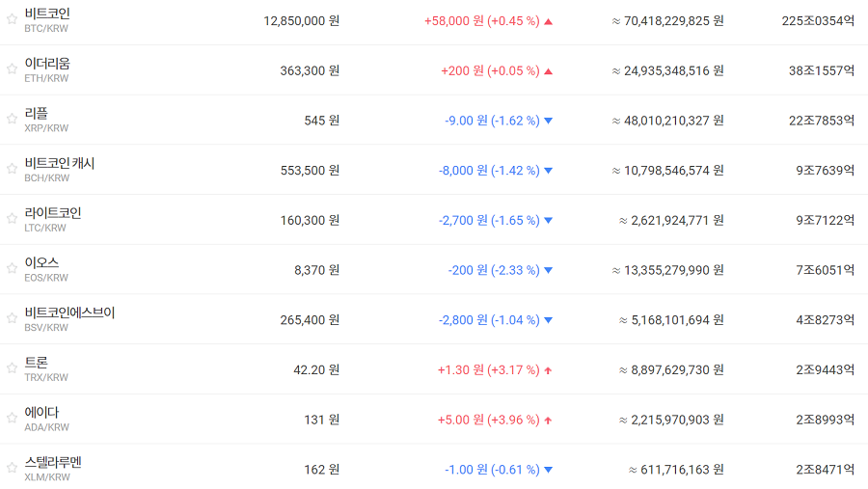Add Ripple XRP/KRW to favorites via star
868x489 pixels.
tap(12, 121)
